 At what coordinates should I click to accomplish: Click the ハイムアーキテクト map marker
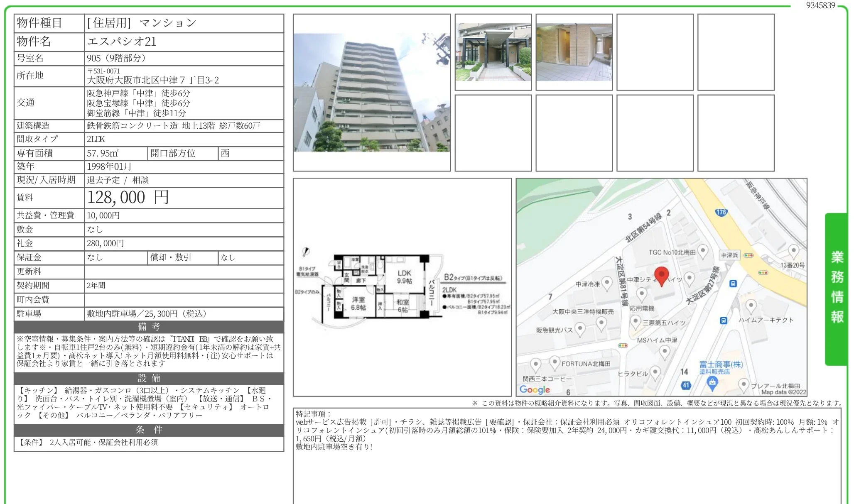pos(751,306)
